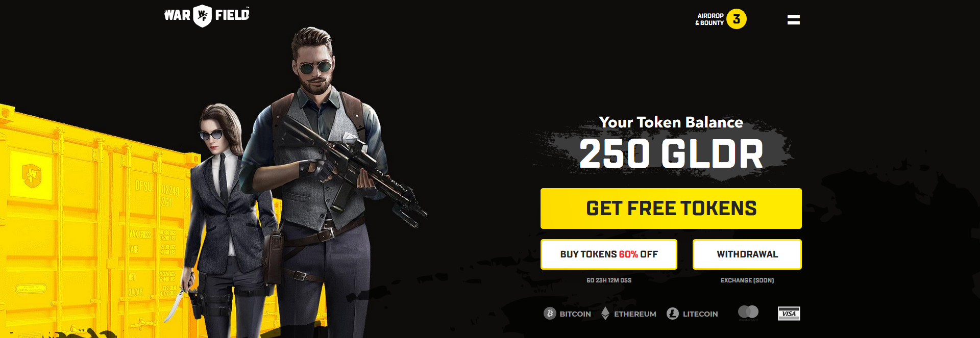Click Buy Tokens 60% Off button
Image resolution: width=980 pixels, height=338 pixels.
(x=609, y=254)
